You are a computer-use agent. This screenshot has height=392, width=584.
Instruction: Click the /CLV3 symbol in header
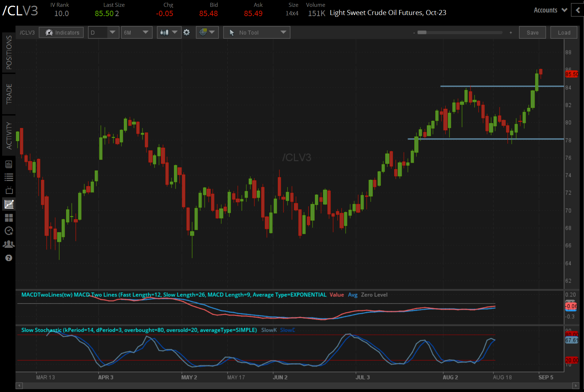pyautogui.click(x=20, y=11)
